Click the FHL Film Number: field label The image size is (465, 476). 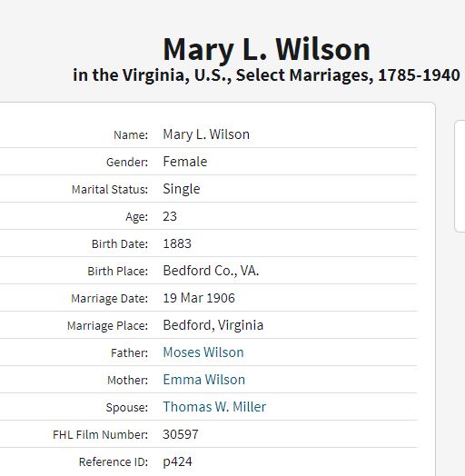click(101, 435)
